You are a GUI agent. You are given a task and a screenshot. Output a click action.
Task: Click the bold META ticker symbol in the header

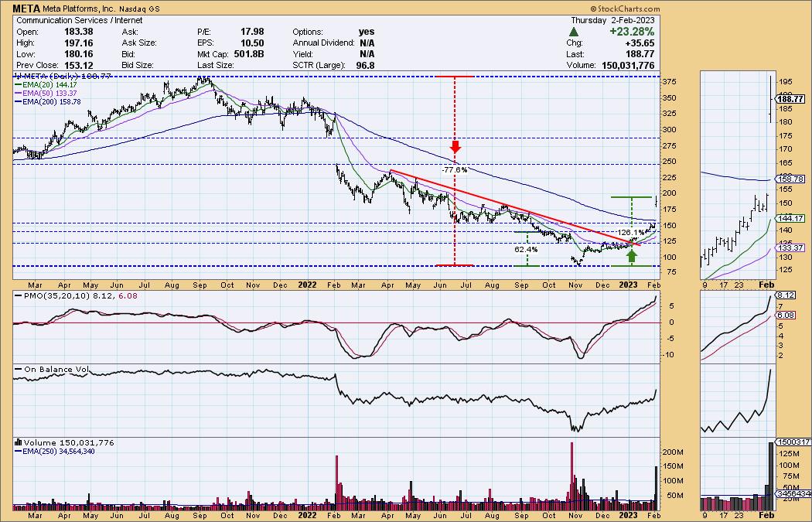(x=26, y=9)
